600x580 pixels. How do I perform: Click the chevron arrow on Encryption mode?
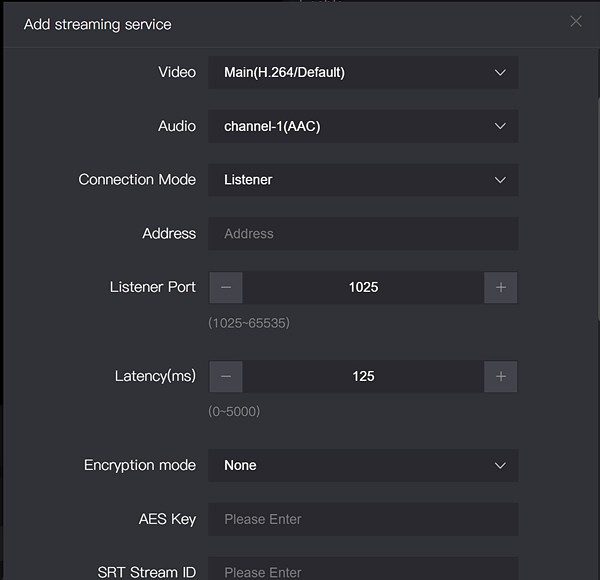(x=501, y=465)
